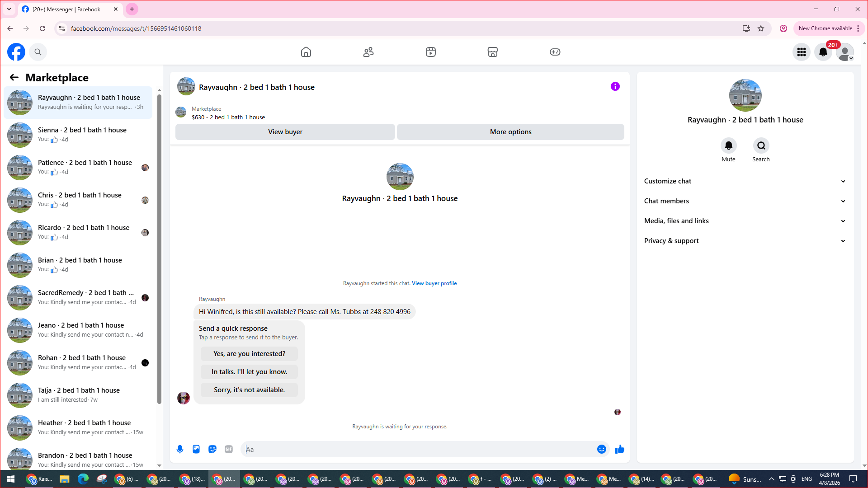The height and width of the screenshot is (488, 868).
Task: Open the notifications bell
Action: [x=823, y=52]
